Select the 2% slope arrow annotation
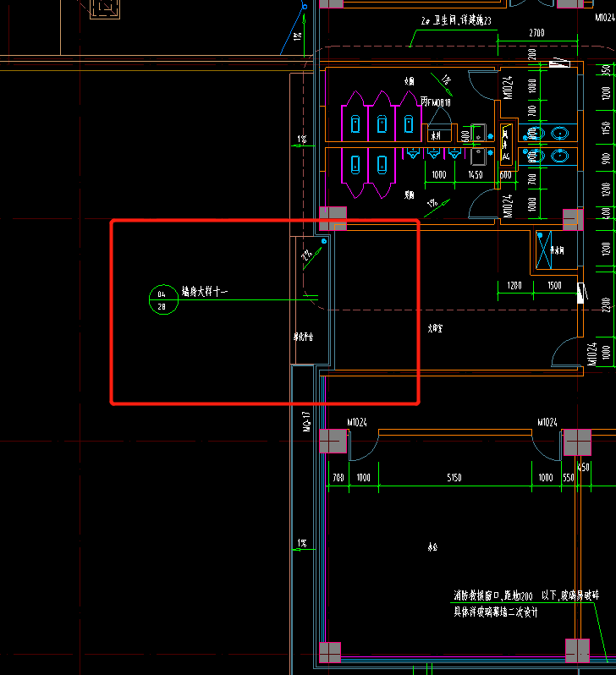This screenshot has height=675, width=616. coord(311,258)
